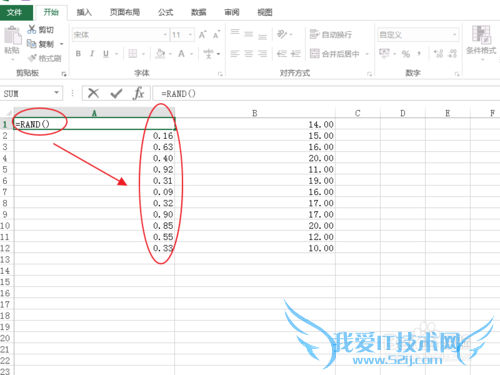This screenshot has width=500, height=375.
Task: Open Font group dialog launcher
Action: click(220, 74)
